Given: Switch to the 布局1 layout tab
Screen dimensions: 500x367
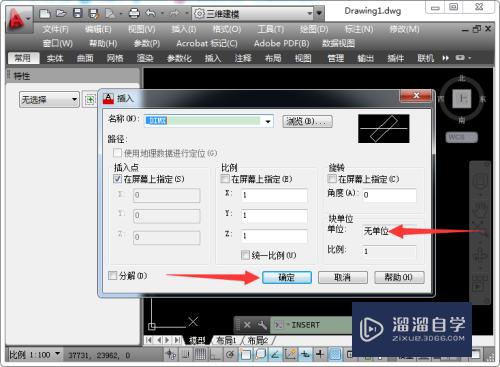Looking at the screenshot, I should 226,340.
